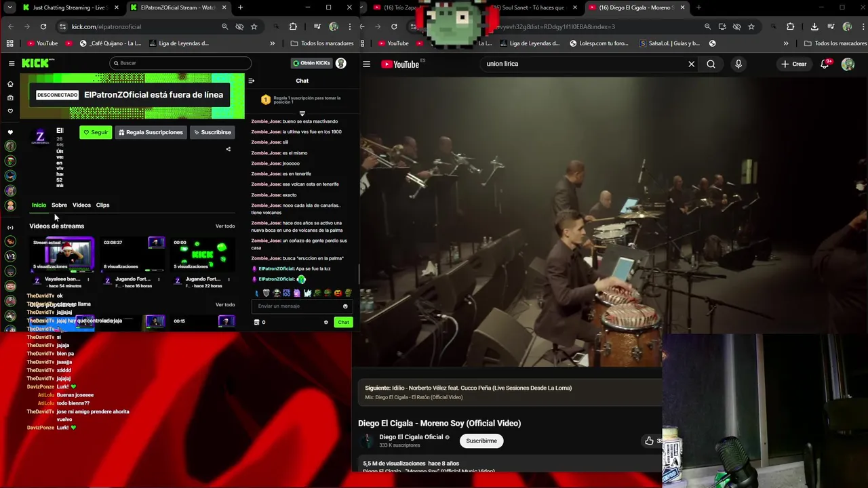This screenshot has height=488, width=868.
Task: Open the _Café Quijano bookmark
Action: [x=111, y=43]
